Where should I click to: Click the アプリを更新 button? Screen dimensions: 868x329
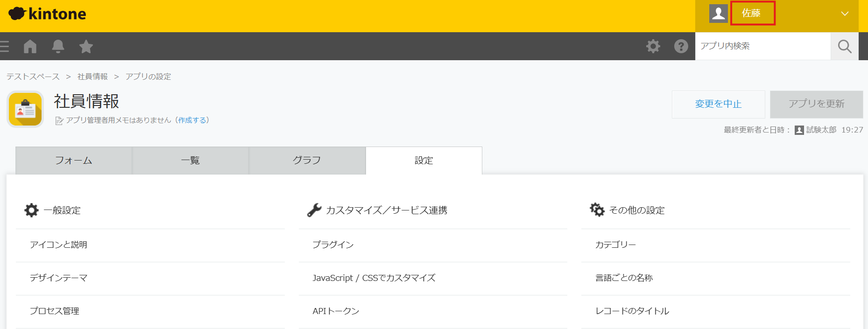point(816,104)
